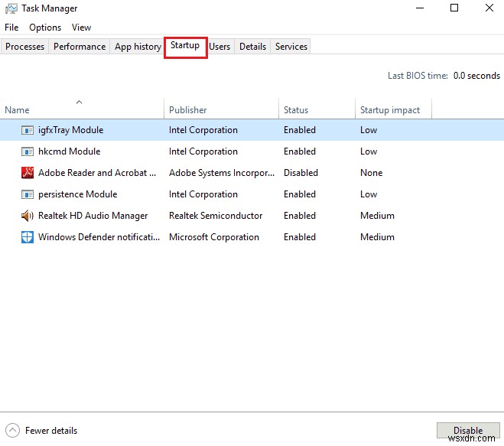This screenshot has height=446, width=504.
Task: Click the Windows Defender shield icon
Action: [x=28, y=237]
